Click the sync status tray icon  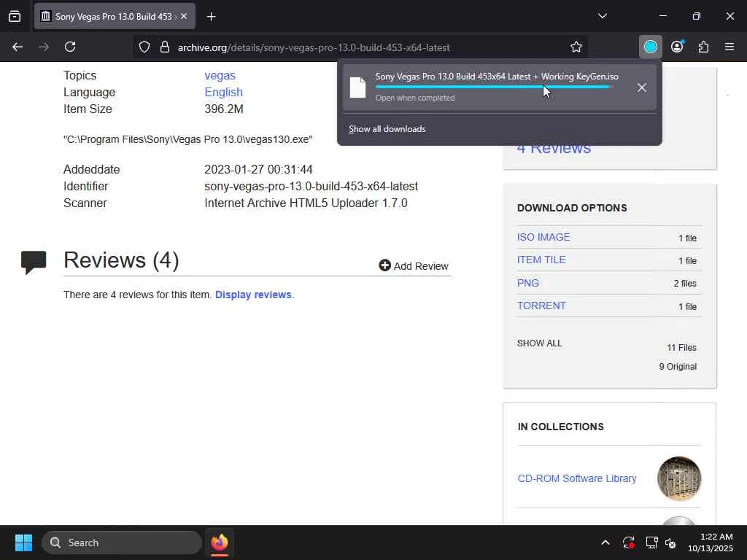point(628,542)
